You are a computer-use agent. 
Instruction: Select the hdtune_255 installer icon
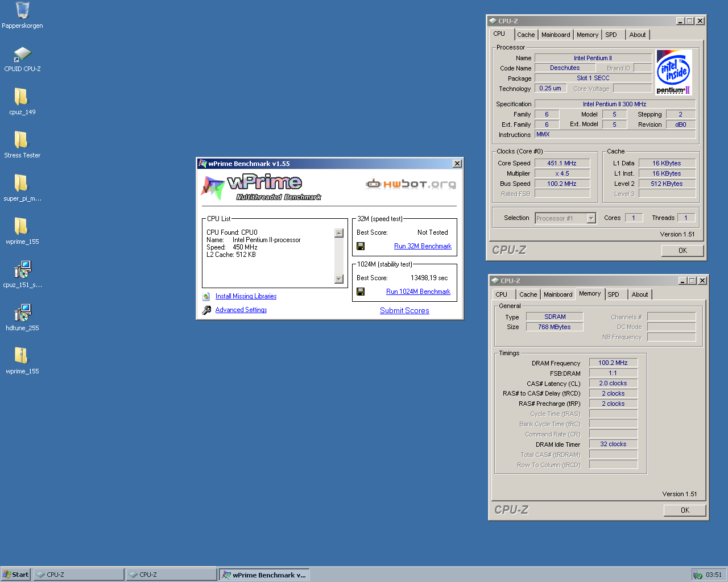[22, 313]
